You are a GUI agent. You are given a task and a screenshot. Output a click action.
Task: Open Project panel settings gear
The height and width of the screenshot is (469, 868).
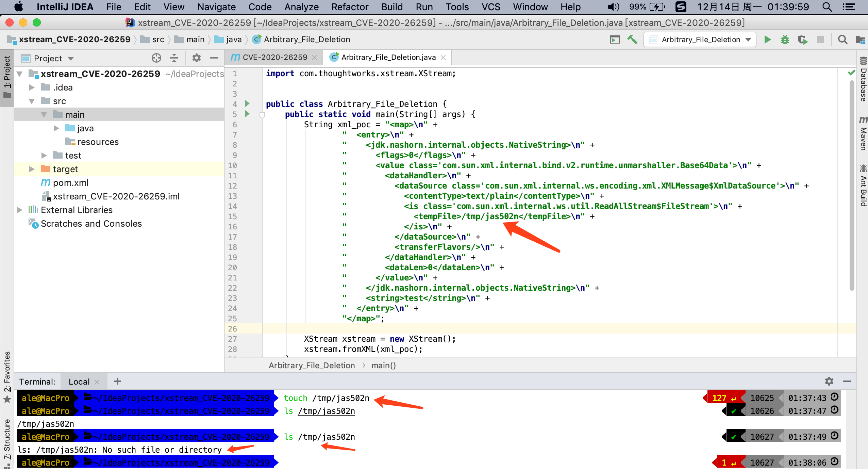tap(196, 58)
